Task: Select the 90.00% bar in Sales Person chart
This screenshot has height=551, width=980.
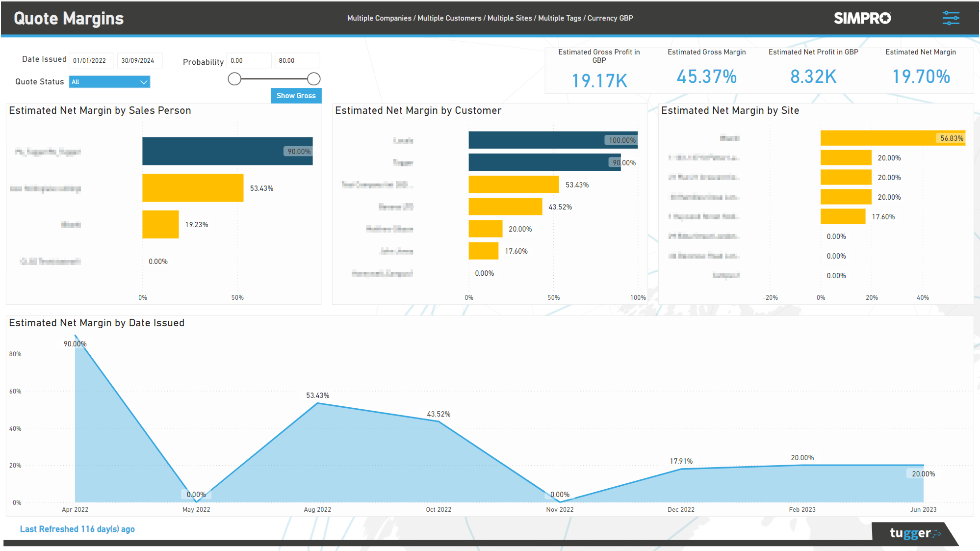Action: pos(227,151)
